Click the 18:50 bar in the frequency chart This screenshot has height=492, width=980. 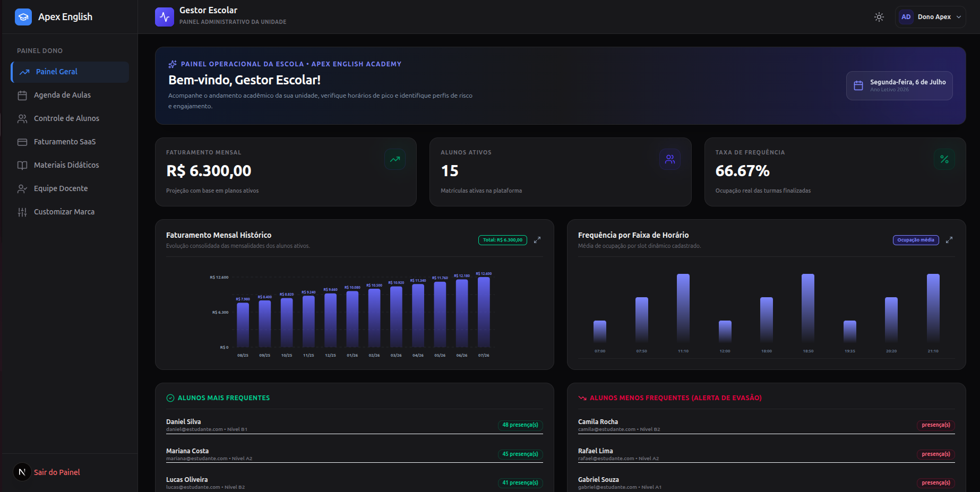[808, 308]
